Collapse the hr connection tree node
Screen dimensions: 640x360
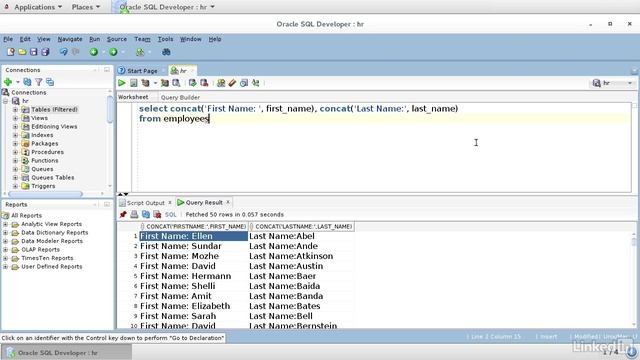[x=5, y=101]
